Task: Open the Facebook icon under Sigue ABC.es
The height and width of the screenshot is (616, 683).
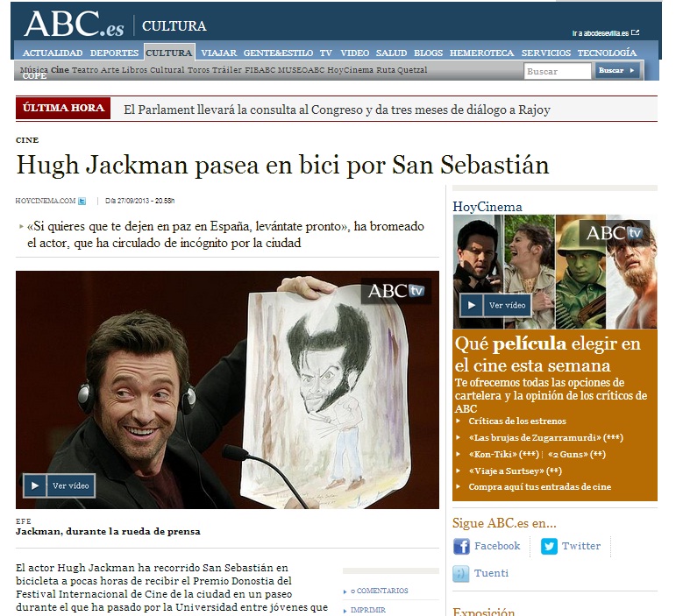Action: click(461, 546)
